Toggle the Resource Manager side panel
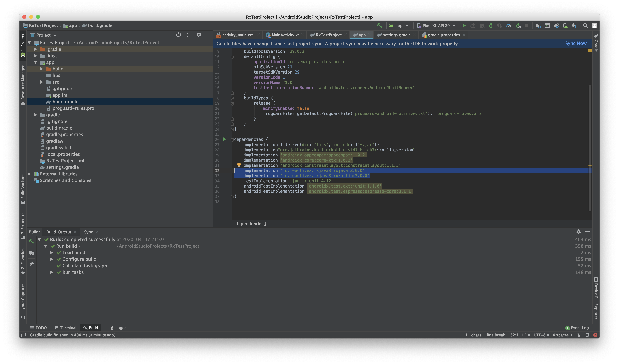 23,85
